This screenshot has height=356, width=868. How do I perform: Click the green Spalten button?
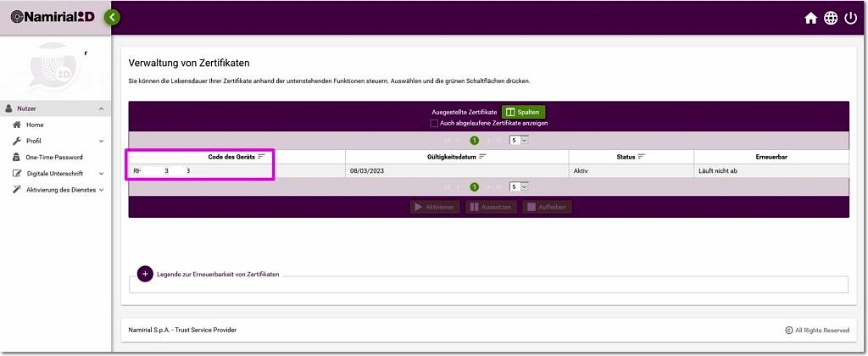point(524,112)
